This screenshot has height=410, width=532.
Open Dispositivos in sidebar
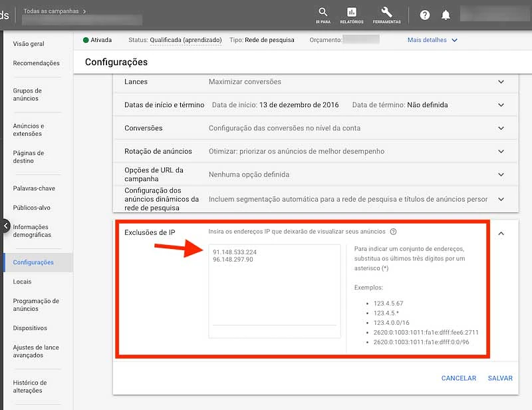(x=30, y=328)
